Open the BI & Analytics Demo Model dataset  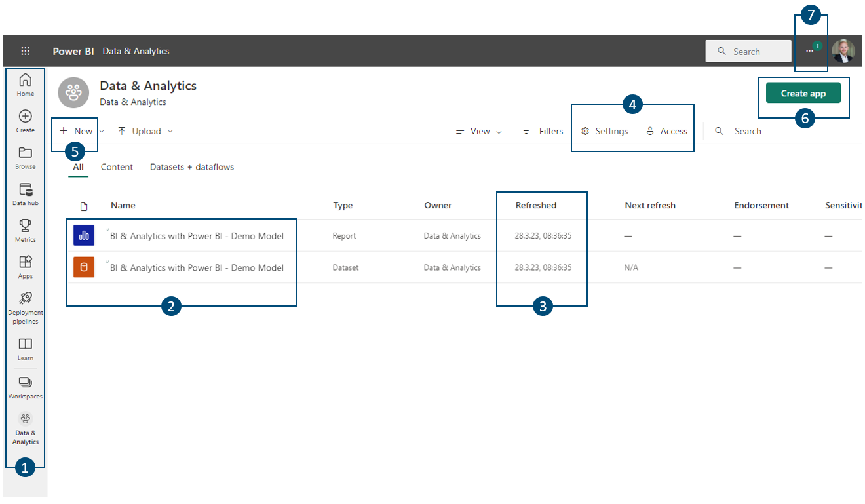point(197,268)
